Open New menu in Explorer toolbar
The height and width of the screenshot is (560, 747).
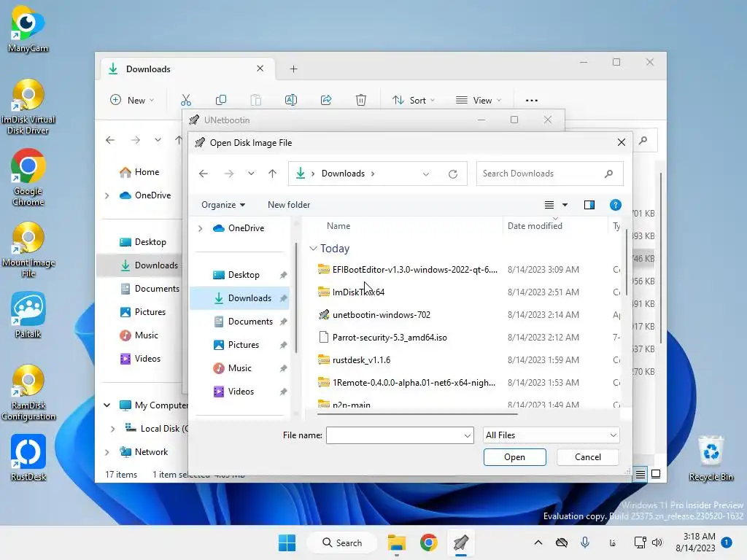click(132, 101)
